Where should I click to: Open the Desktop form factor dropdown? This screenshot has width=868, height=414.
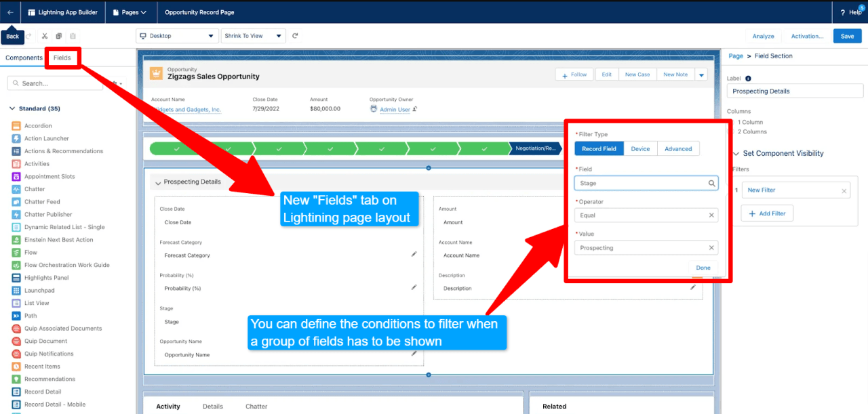coord(176,36)
